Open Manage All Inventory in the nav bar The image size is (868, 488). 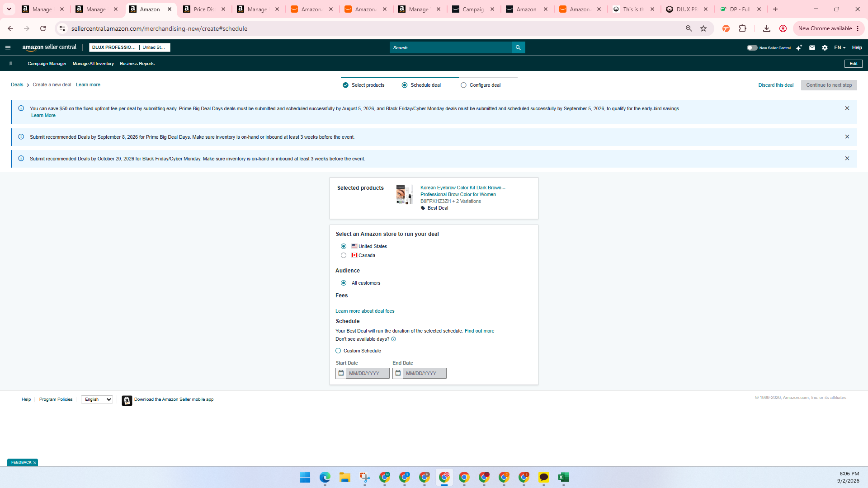pos(93,64)
